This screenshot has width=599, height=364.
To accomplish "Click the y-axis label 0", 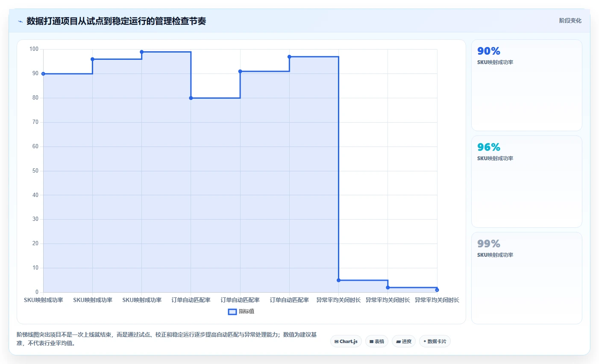I will pos(37,292).
